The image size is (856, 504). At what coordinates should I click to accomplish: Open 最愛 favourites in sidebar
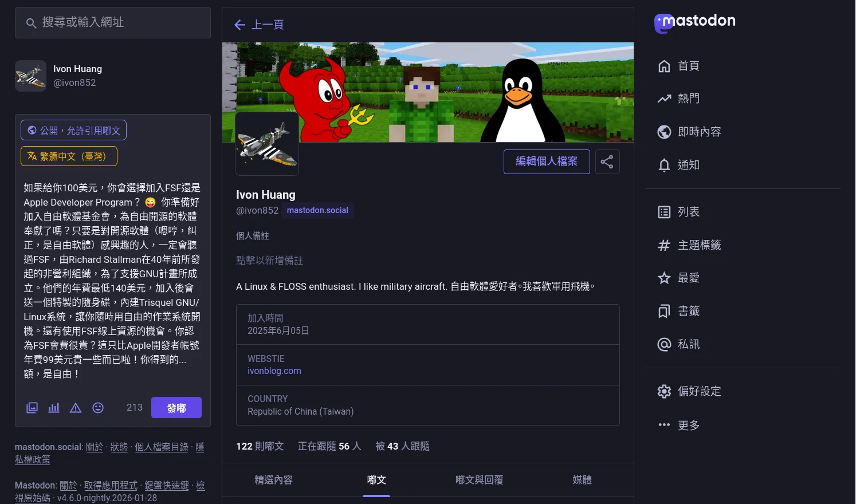tap(688, 278)
